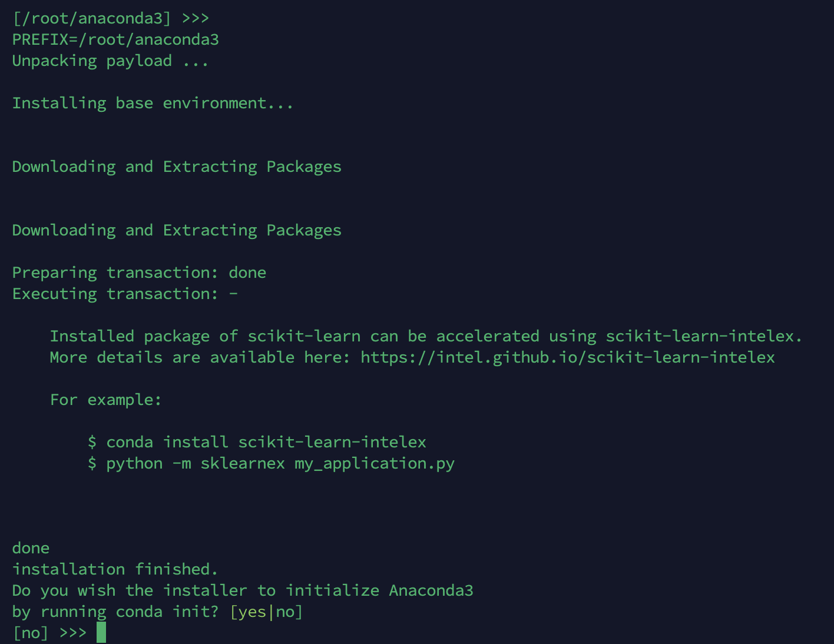Click the first 'Downloading and Extracting Packages' line

pos(177,167)
